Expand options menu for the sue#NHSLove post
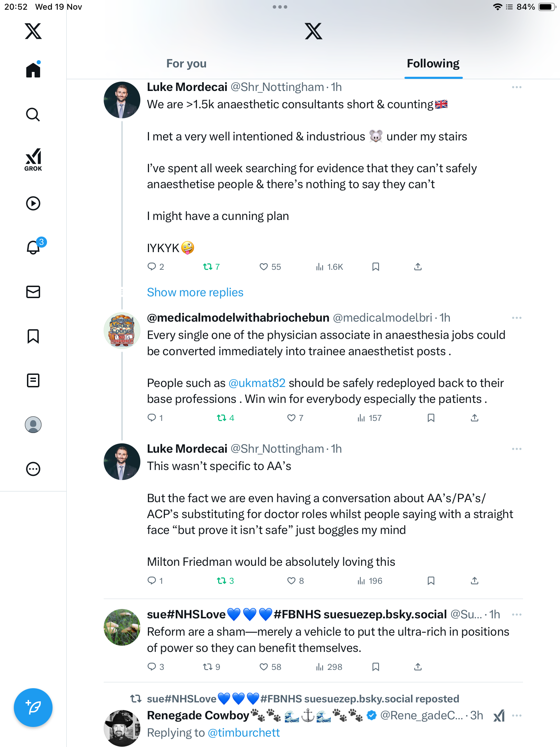Viewport: 560px width, 747px height. 517,615
